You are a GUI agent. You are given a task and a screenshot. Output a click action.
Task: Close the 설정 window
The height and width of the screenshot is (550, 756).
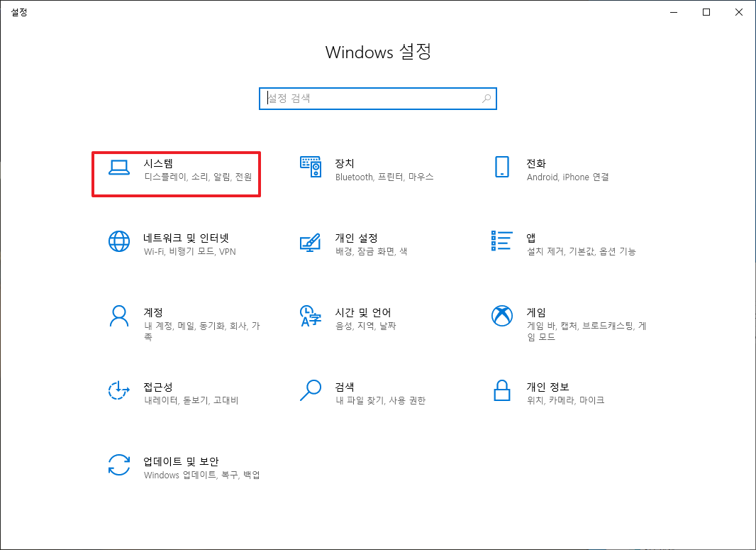point(739,13)
